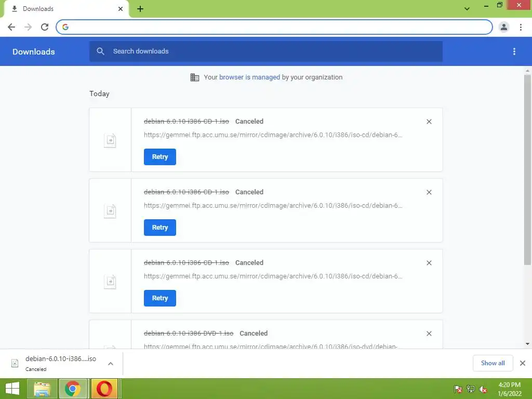The width and height of the screenshot is (532, 399).
Task: Click the browser forward arrow
Action: tap(28, 27)
